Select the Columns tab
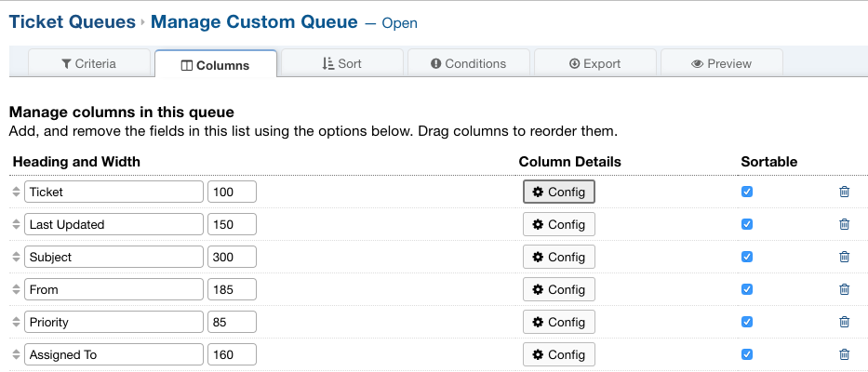This screenshot has width=868, height=372. coord(216,64)
